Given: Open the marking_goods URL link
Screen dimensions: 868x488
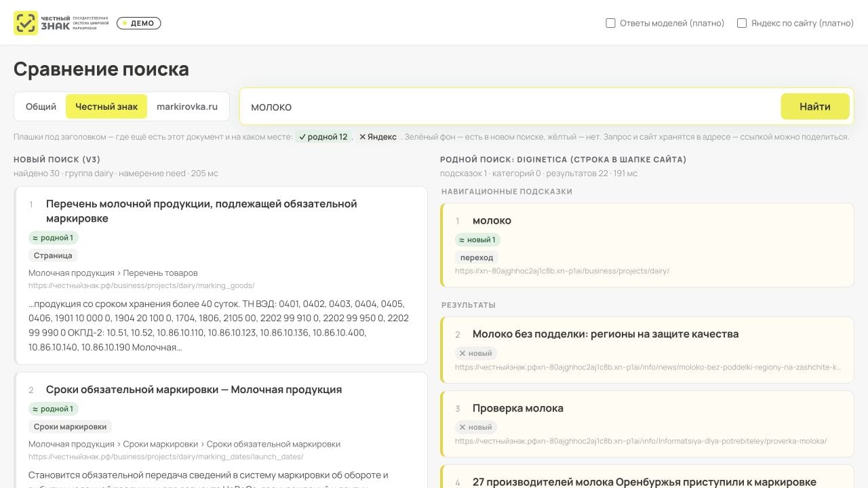Looking at the screenshot, I should (x=142, y=285).
